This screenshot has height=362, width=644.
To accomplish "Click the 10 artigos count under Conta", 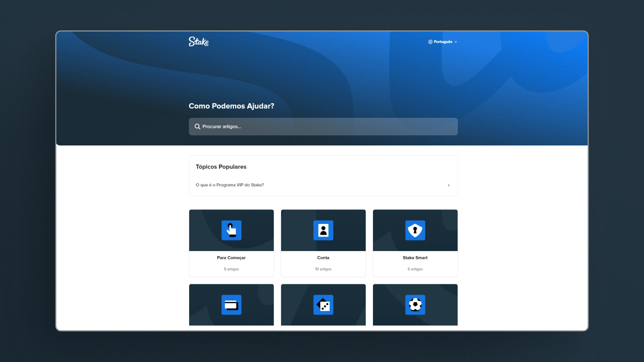I will [x=323, y=269].
